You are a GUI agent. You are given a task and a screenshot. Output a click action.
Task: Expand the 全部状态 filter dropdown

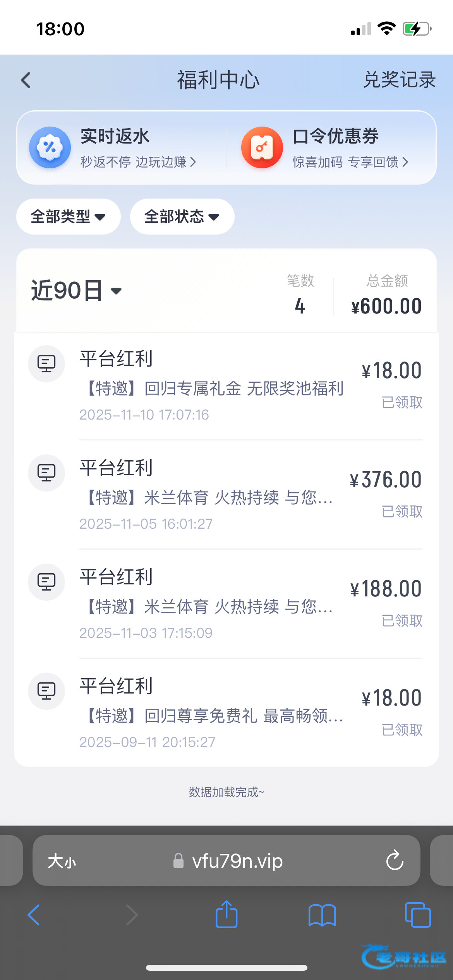tap(182, 217)
